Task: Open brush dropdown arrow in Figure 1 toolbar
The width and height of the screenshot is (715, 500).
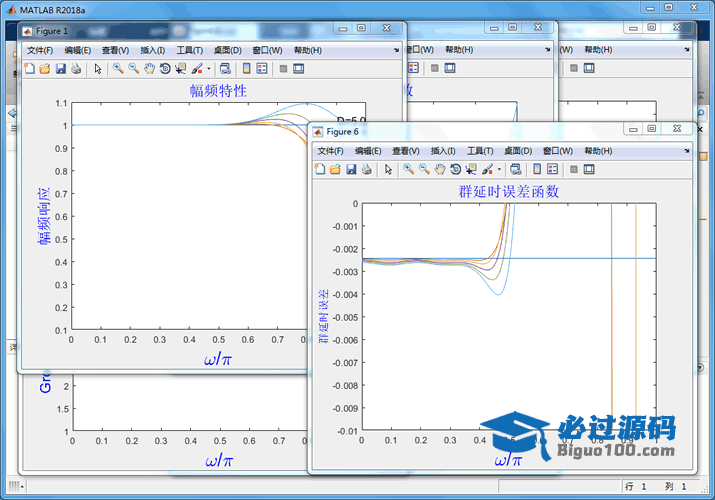Action: click(208, 69)
